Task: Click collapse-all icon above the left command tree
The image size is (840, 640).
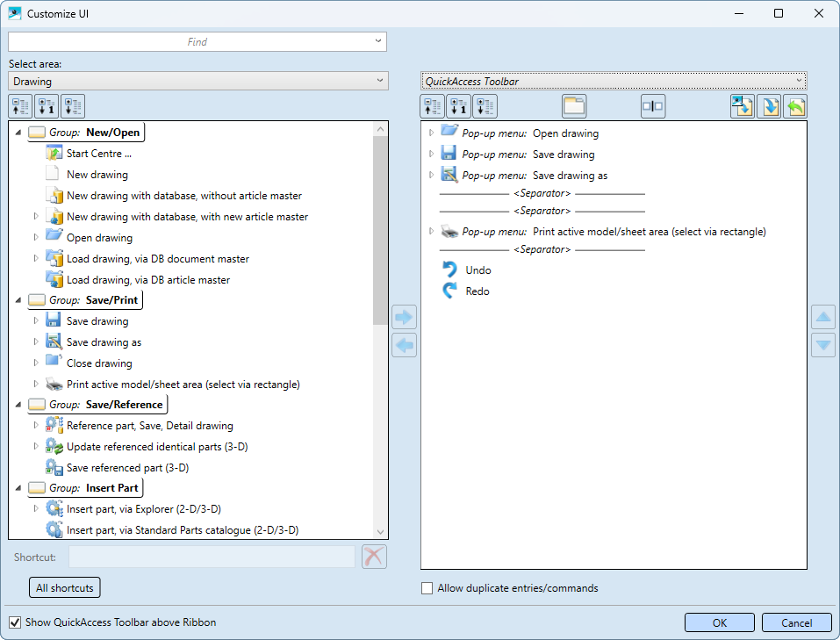Action: [x=20, y=106]
